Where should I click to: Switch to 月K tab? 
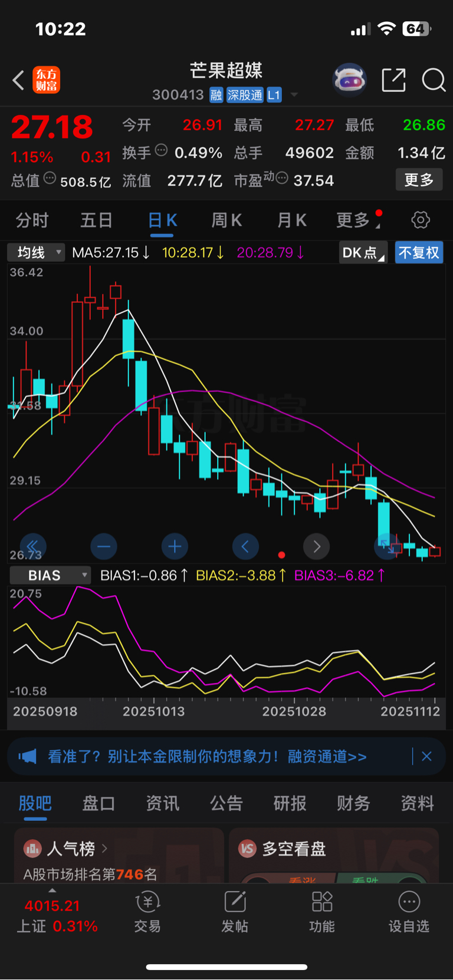(291, 220)
